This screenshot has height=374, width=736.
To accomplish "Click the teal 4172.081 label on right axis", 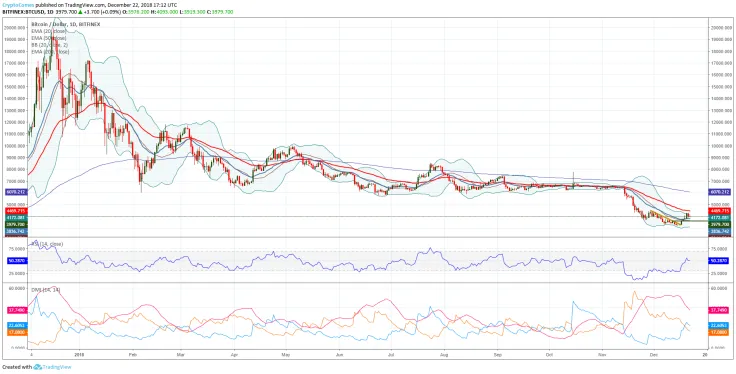I will click(720, 218).
